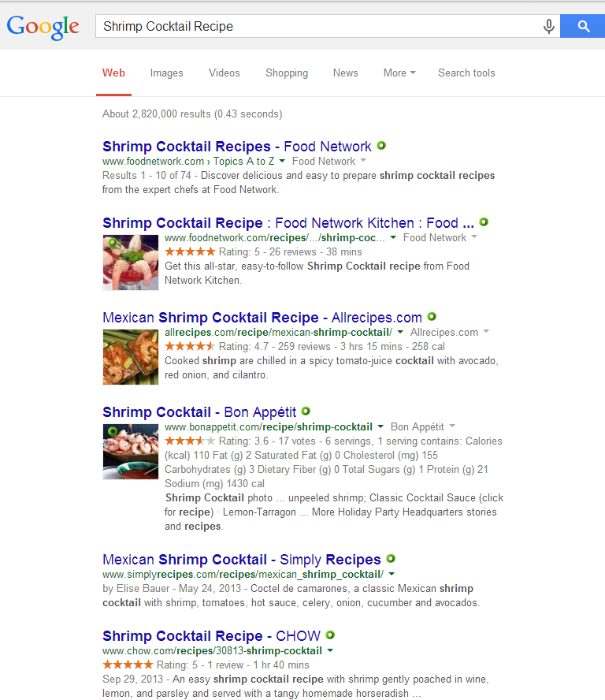
Task: Open Shrimp Cocktail Recipe - CHOW result
Action: point(211,635)
